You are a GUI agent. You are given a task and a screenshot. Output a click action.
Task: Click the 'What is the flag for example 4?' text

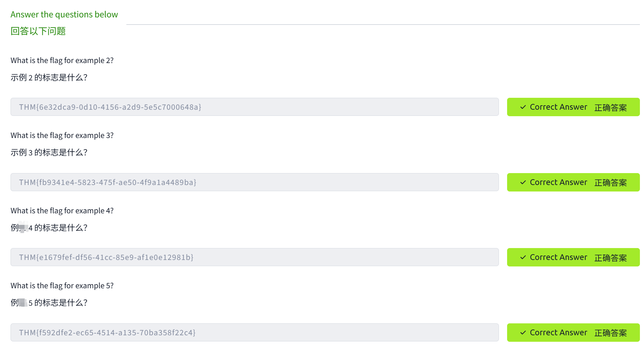coord(62,211)
